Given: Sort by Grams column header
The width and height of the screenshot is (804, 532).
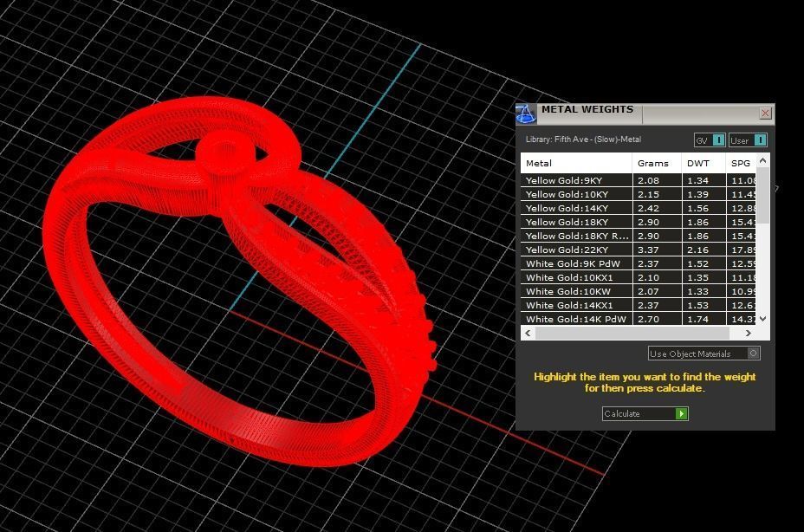Looking at the screenshot, I should (x=657, y=163).
